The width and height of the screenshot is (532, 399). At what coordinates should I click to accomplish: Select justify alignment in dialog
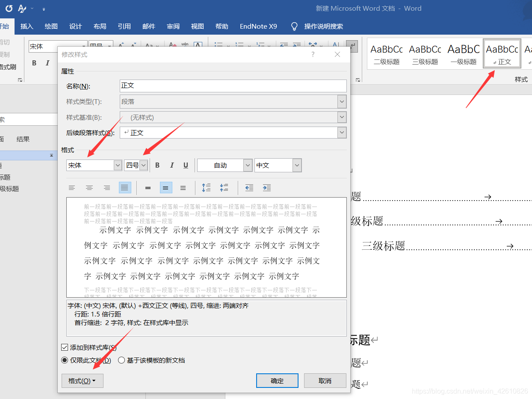pyautogui.click(x=125, y=187)
